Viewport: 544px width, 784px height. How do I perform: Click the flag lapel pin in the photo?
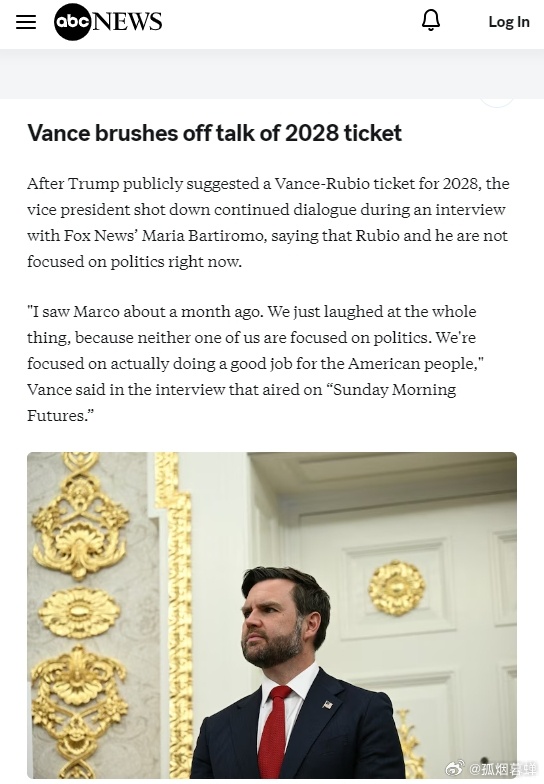[328, 705]
